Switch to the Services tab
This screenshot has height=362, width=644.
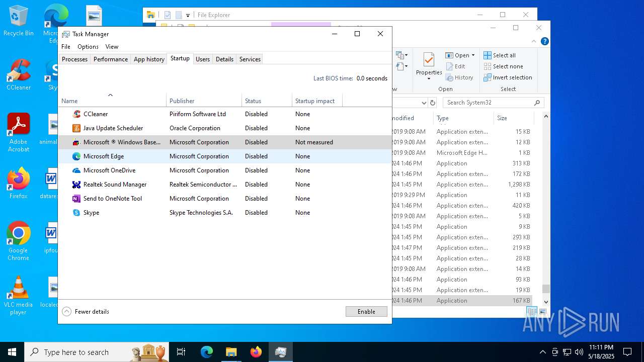click(250, 59)
